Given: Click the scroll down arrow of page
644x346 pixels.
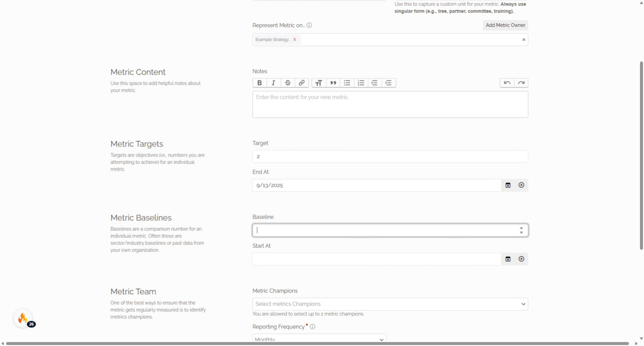Looking at the screenshot, I should click(x=641, y=339).
